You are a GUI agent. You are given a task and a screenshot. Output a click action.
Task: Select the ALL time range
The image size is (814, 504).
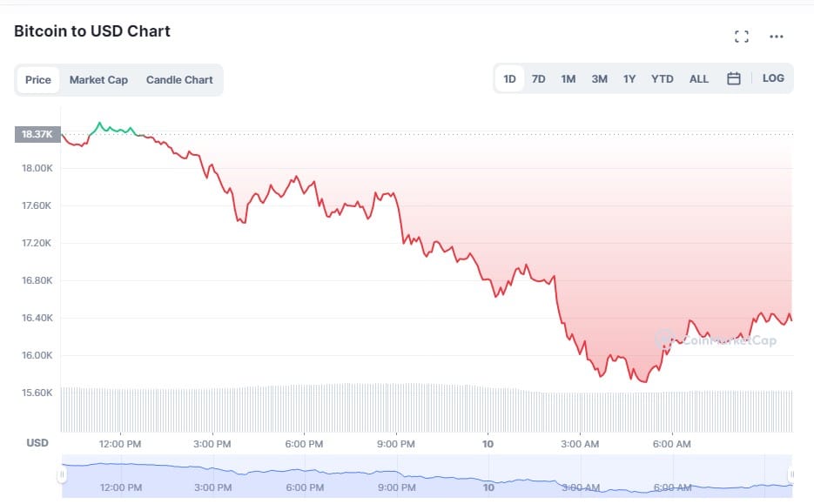coord(699,79)
